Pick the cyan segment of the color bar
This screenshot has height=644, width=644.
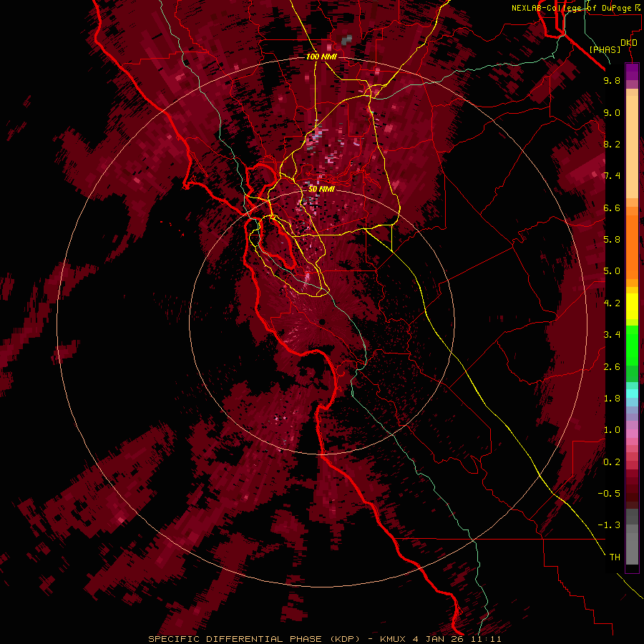pos(632,394)
